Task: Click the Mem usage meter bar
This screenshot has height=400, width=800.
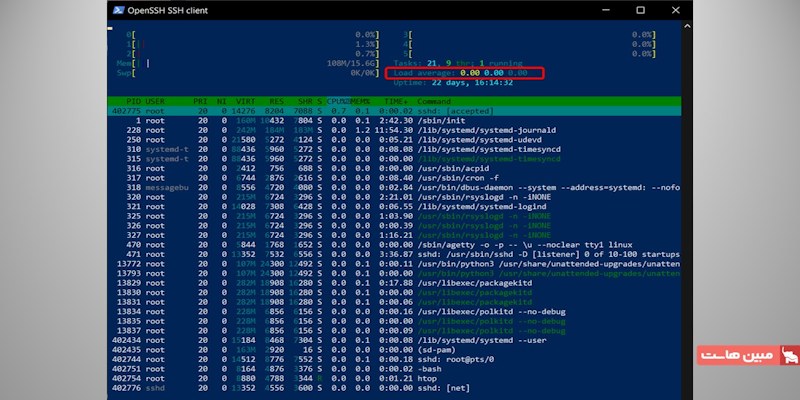Action: click(x=248, y=64)
